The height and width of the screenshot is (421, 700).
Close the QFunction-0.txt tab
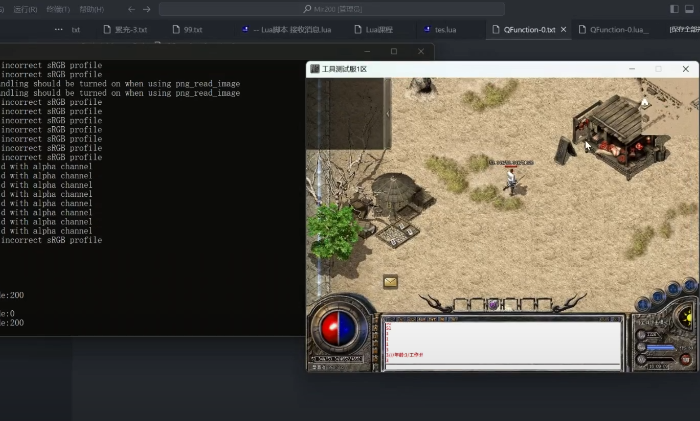pos(564,30)
